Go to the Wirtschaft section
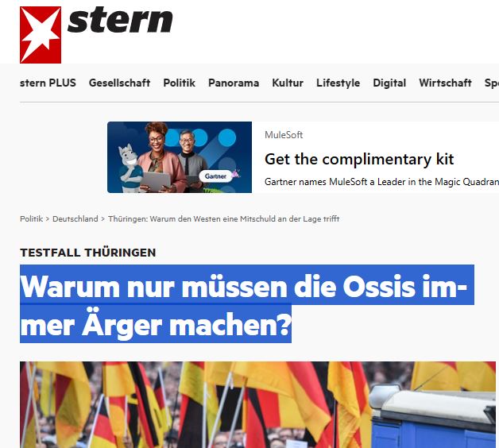499x448 pixels. pyautogui.click(x=445, y=83)
